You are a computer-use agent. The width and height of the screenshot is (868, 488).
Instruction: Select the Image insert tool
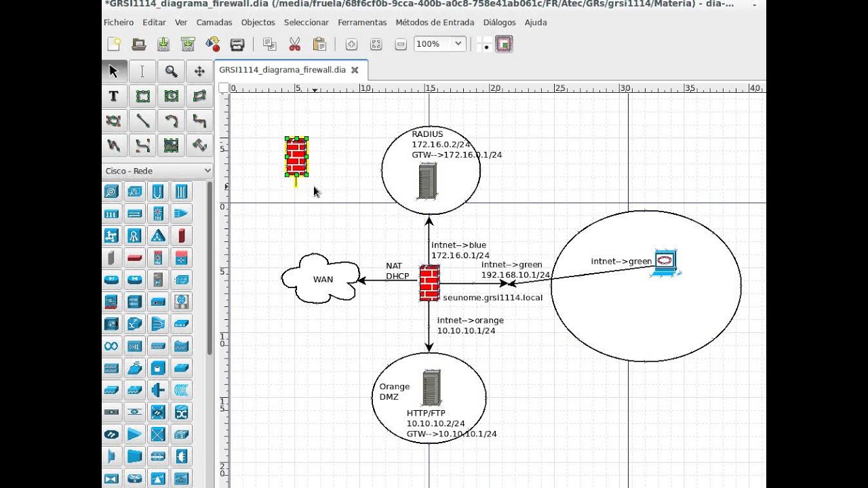(171, 145)
